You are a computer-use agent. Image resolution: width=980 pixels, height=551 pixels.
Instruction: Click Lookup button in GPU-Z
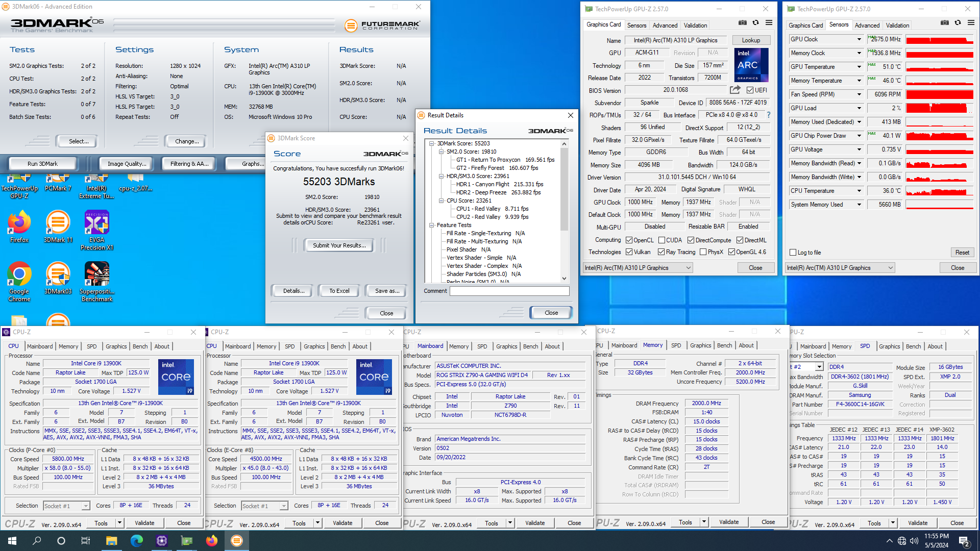[x=751, y=40]
